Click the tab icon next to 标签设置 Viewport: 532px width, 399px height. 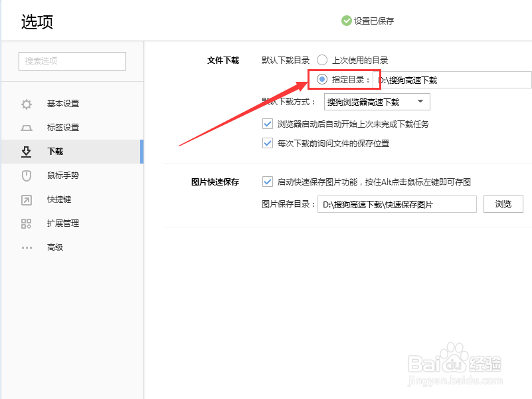point(27,128)
